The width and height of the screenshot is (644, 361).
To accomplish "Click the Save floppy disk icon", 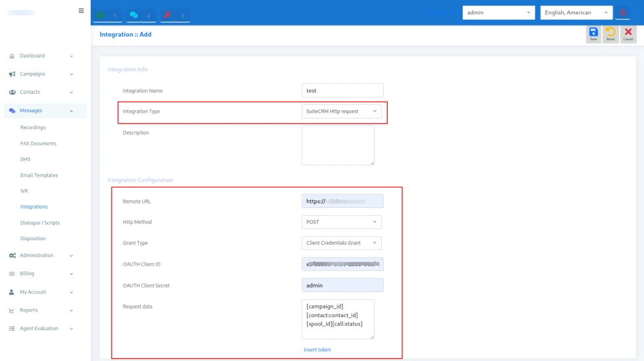I will 593,34.
